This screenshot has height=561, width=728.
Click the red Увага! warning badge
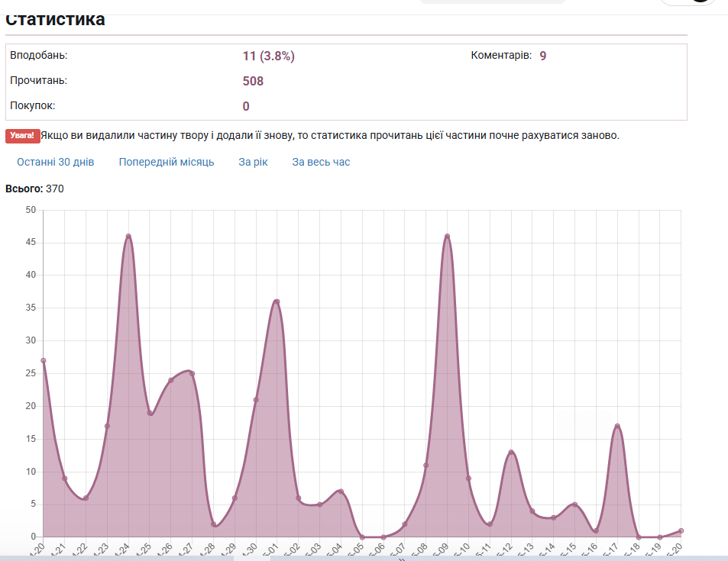click(23, 136)
